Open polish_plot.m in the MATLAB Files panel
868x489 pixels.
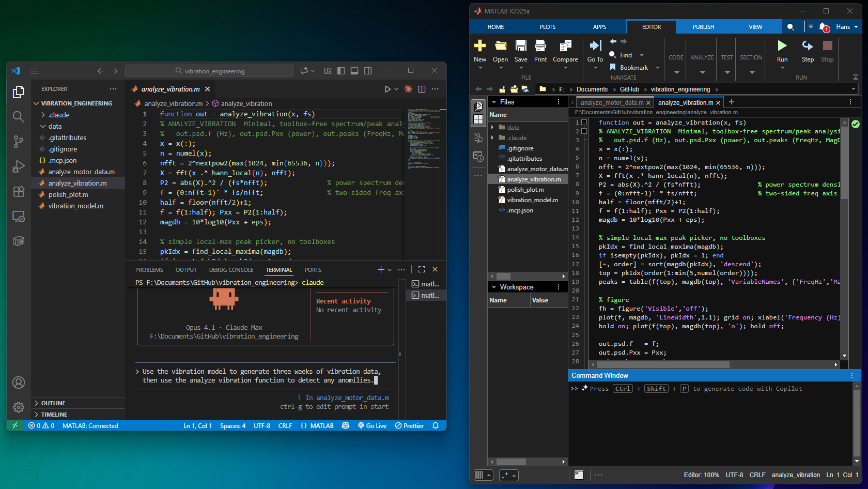525,190
